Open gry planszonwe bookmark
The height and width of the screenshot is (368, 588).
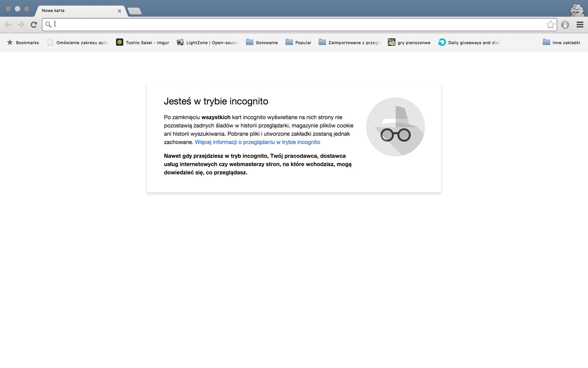[x=409, y=42]
